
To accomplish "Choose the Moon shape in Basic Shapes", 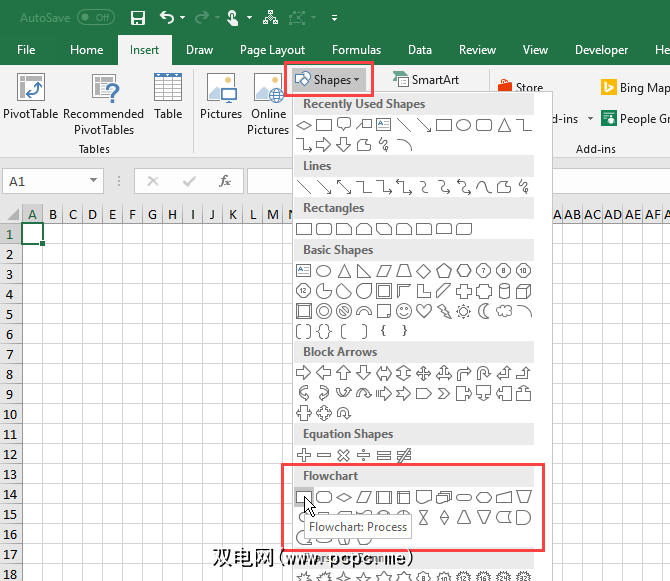I will tap(483, 311).
